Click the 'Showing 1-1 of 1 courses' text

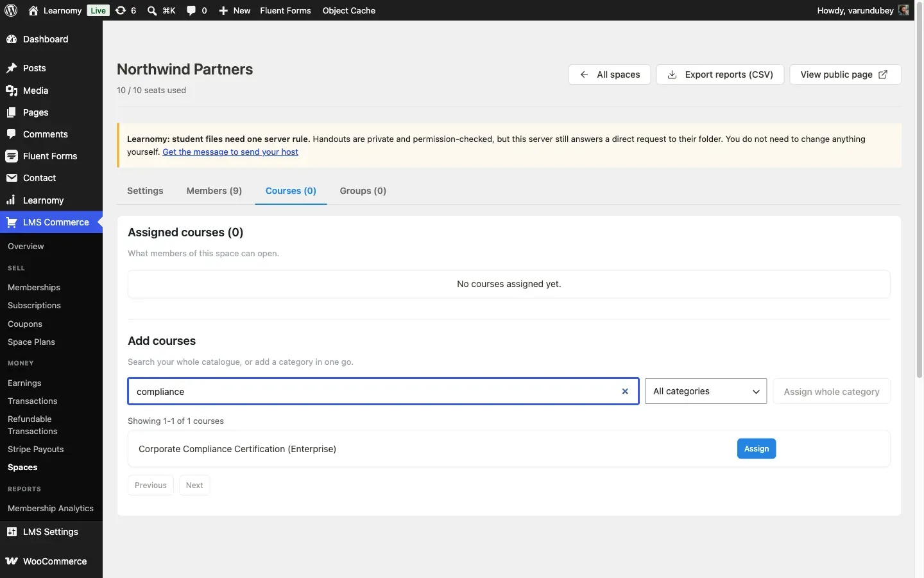tap(176, 421)
